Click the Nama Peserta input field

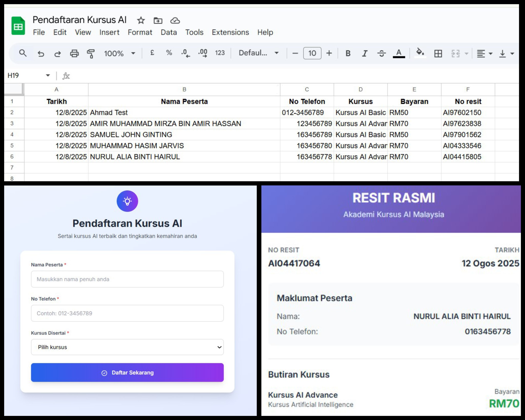(x=127, y=279)
